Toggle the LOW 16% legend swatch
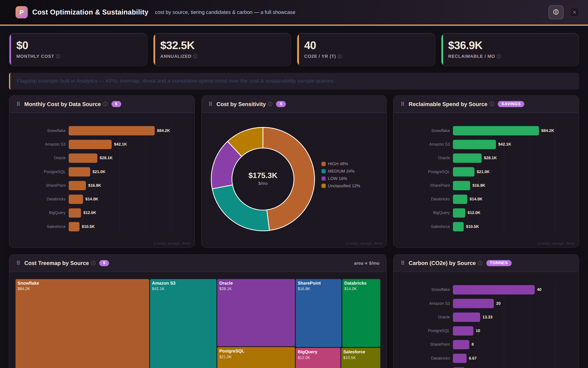Screen dimensions: 588x368 [x=324, y=179]
